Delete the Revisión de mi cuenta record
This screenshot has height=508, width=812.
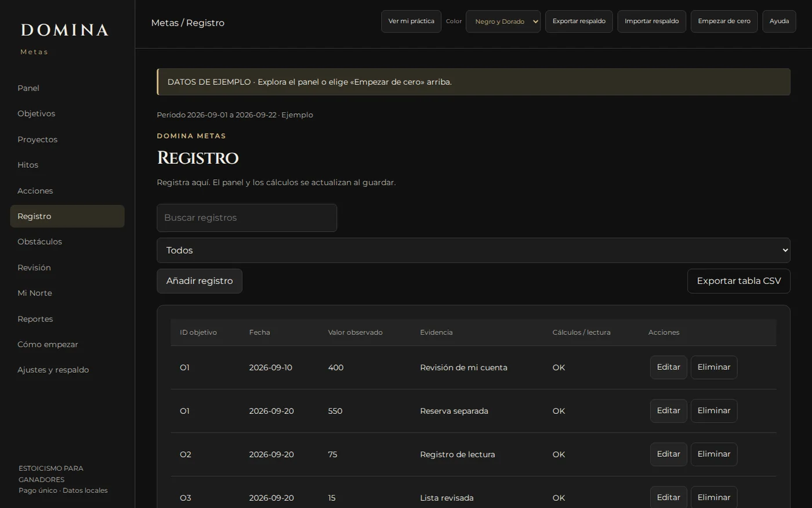click(x=714, y=368)
